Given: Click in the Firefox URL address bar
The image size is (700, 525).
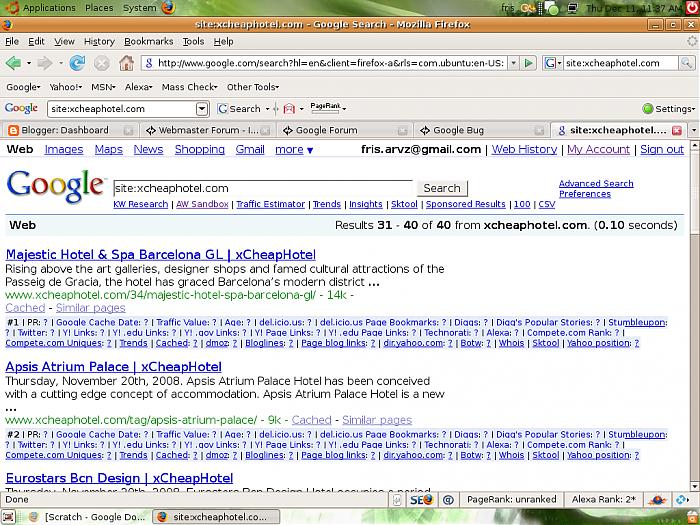Looking at the screenshot, I should 331,63.
